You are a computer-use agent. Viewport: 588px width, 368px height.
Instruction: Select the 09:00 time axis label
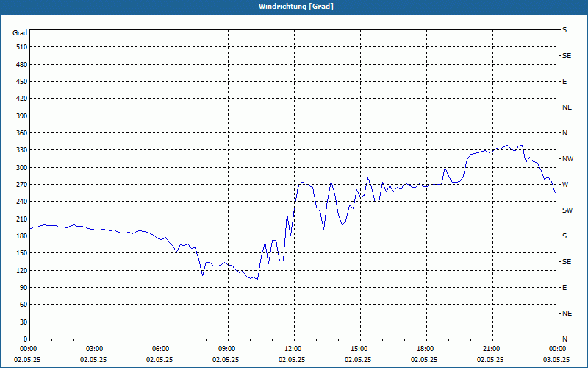click(x=226, y=348)
